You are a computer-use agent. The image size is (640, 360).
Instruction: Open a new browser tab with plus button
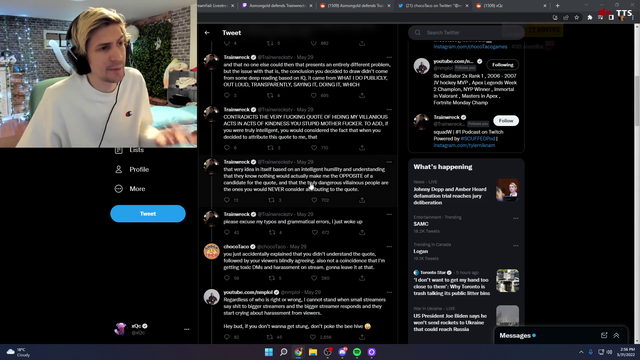click(558, 6)
